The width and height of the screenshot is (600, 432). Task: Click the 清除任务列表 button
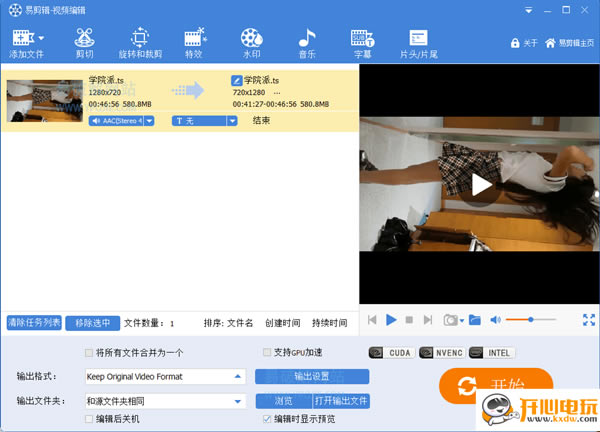click(x=34, y=323)
